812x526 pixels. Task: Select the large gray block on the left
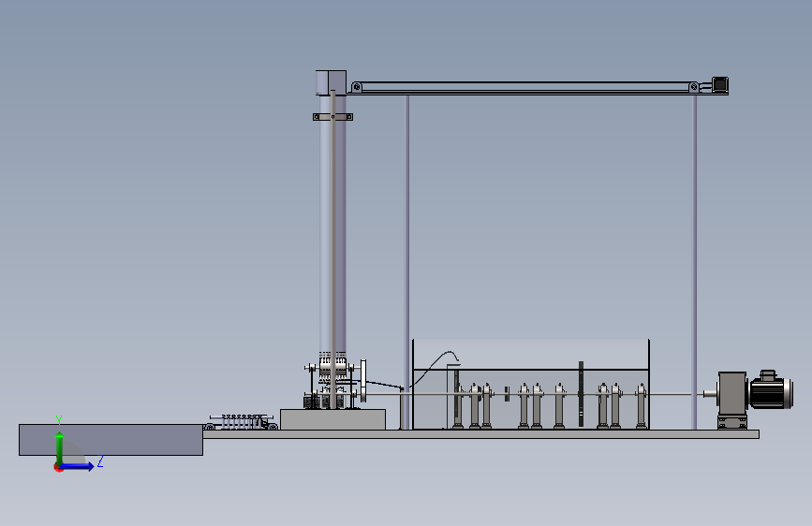pyautogui.click(x=111, y=440)
